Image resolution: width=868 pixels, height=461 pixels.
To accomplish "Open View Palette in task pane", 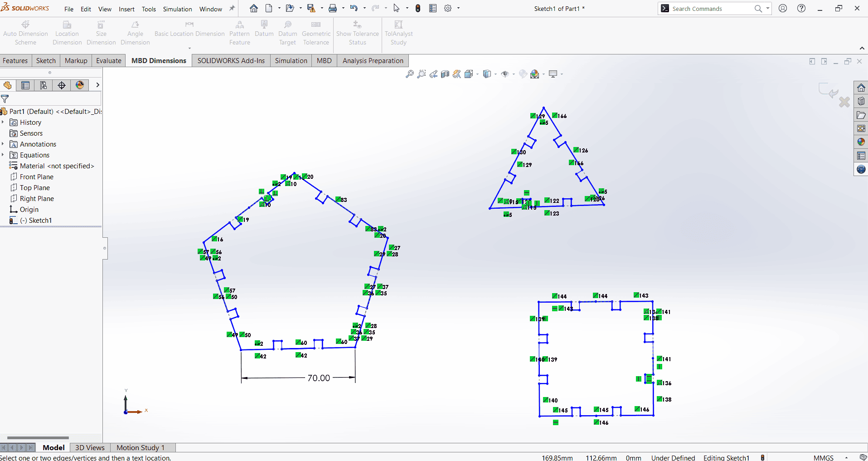I will tap(861, 128).
